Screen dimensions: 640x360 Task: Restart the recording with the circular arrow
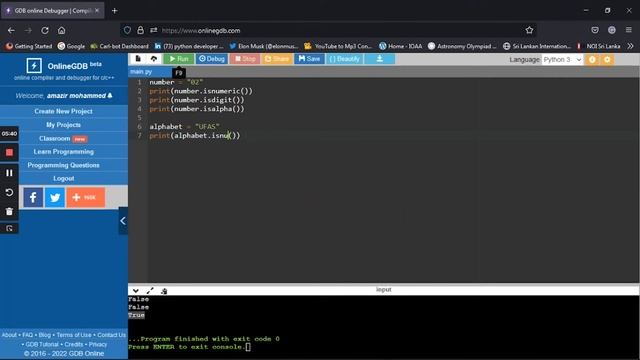coord(9,192)
